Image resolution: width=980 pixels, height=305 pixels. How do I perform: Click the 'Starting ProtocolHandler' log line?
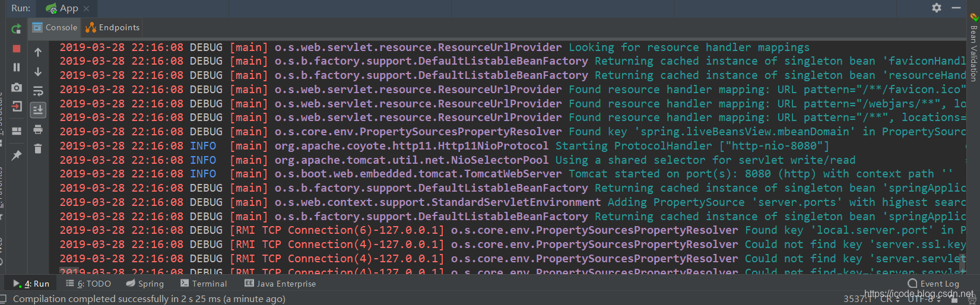pos(444,145)
